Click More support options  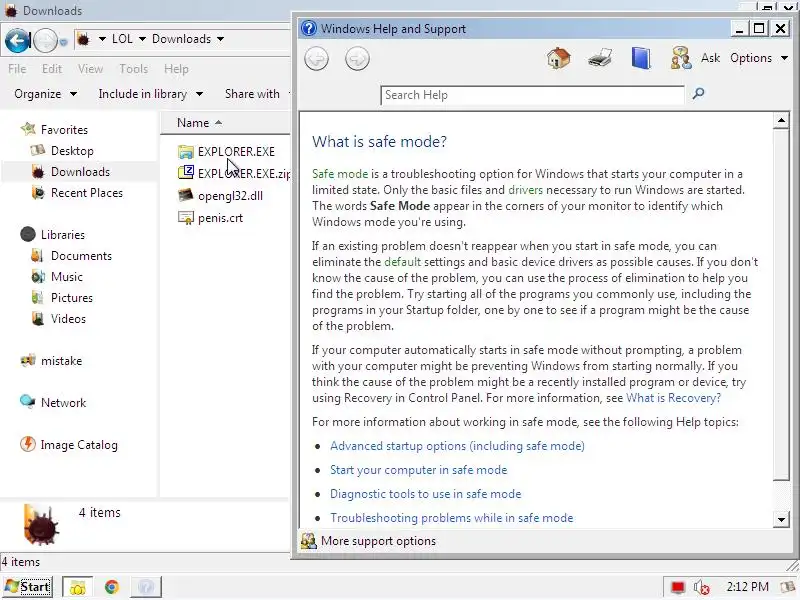tap(378, 541)
